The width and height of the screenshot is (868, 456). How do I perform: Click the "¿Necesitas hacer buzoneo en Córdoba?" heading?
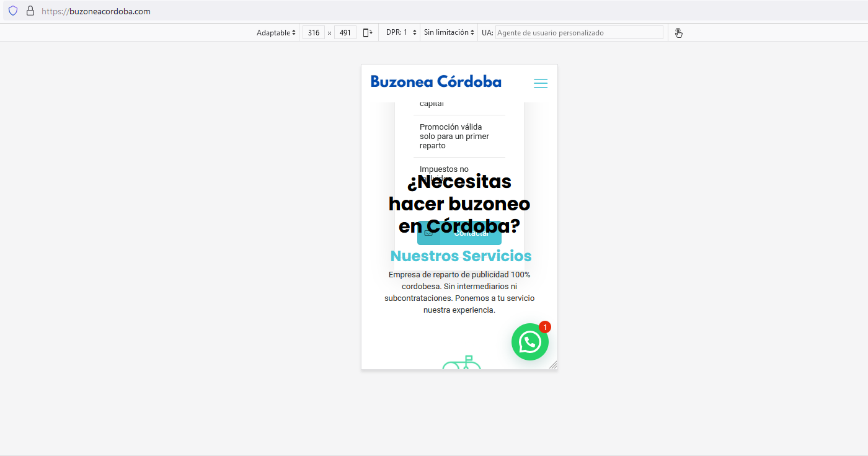(x=459, y=204)
